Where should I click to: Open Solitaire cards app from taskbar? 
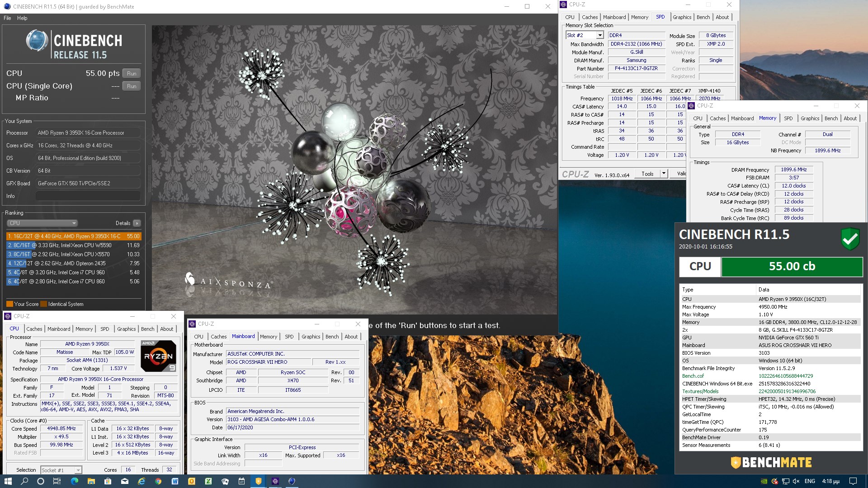(225, 481)
